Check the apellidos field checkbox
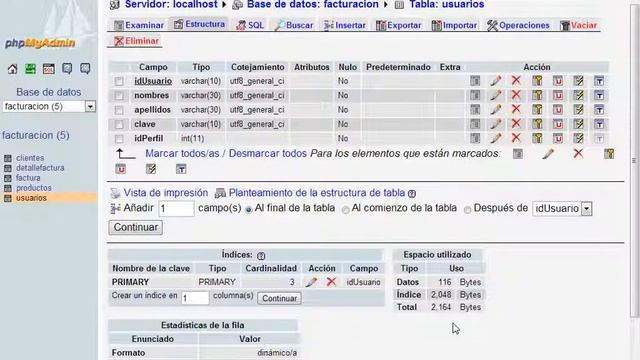 (x=119, y=110)
